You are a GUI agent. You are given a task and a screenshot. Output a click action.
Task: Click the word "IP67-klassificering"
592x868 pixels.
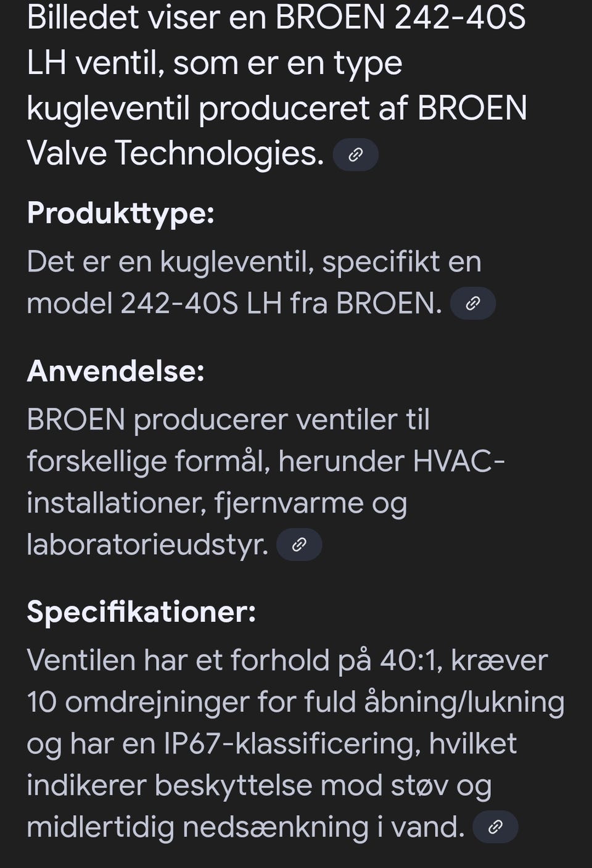(292, 744)
